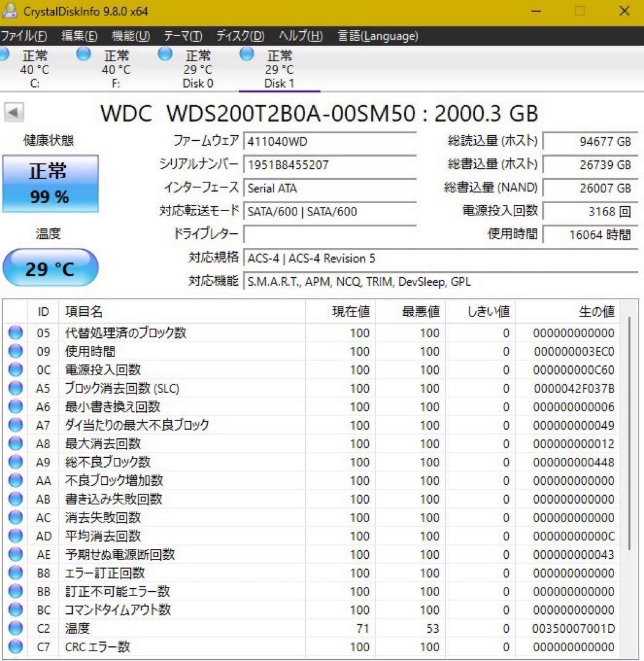Click raw value 0000042F037B in row A5

[574, 388]
